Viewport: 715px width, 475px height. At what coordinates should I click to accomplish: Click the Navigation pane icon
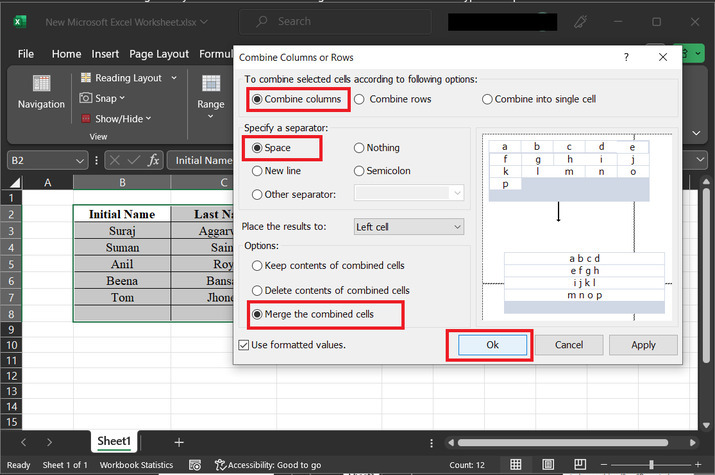pyautogui.click(x=41, y=86)
